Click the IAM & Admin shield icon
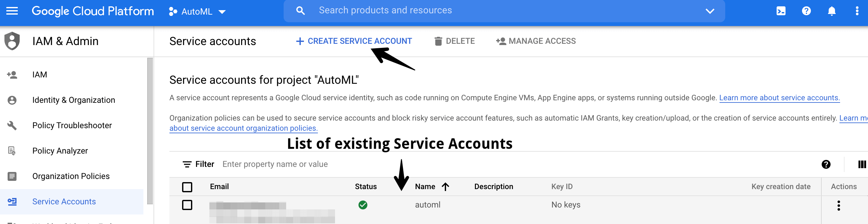Viewport: 868px width, 224px height. click(12, 41)
